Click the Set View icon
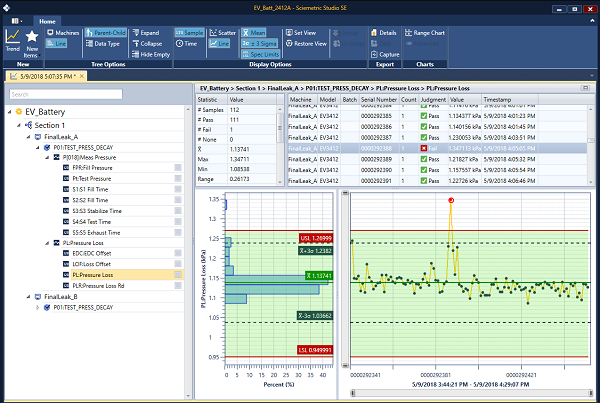The height and width of the screenshot is (403, 600). coord(301,33)
